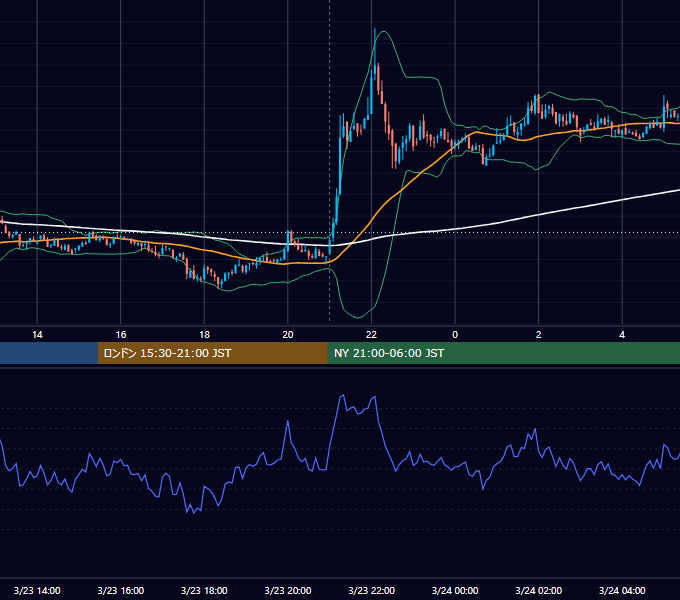Click the 3/23 20:00 date label
This screenshot has height=600, width=680.
288,590
